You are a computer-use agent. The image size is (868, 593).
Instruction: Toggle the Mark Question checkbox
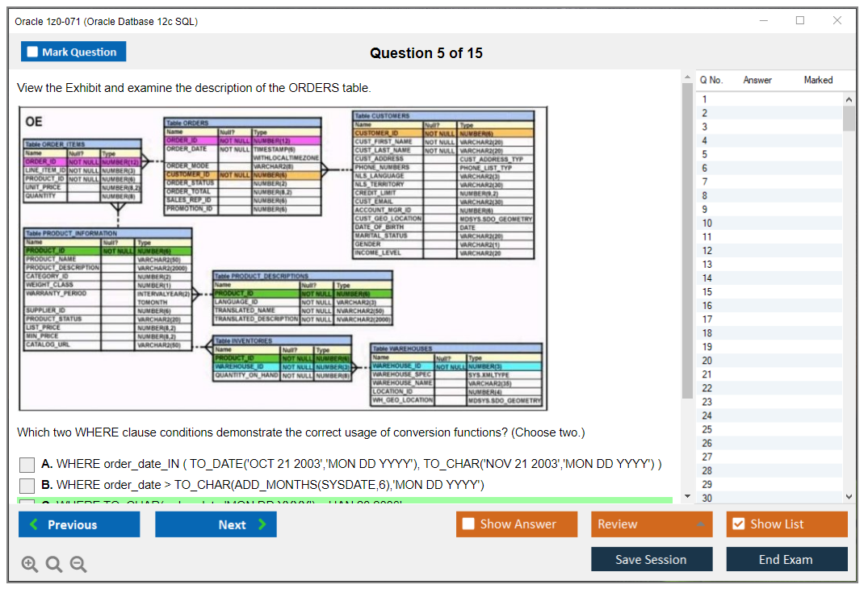tap(33, 52)
